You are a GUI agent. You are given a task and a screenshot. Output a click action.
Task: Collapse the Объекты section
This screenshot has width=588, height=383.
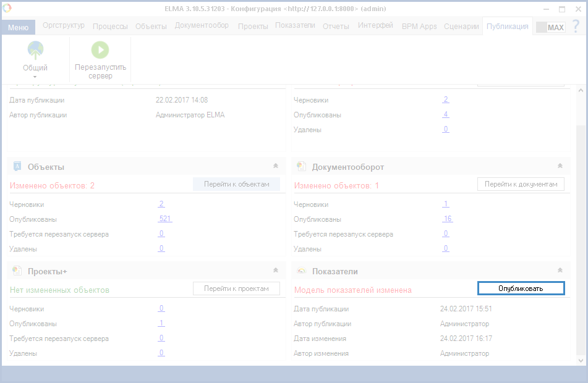(x=276, y=166)
